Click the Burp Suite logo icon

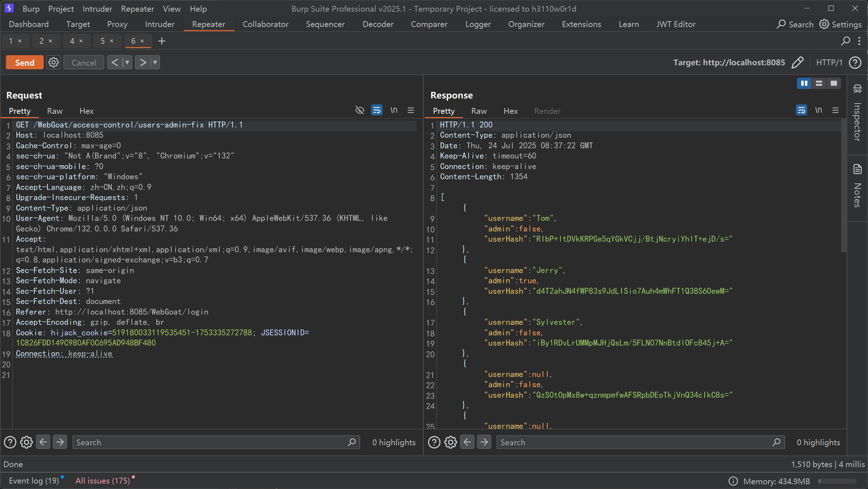click(9, 8)
